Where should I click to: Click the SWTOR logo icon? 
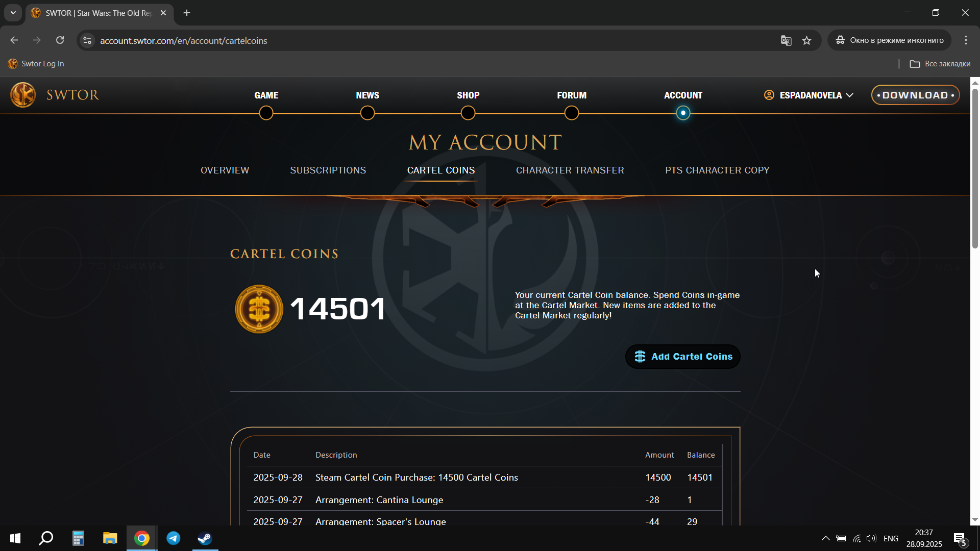coord(23,95)
